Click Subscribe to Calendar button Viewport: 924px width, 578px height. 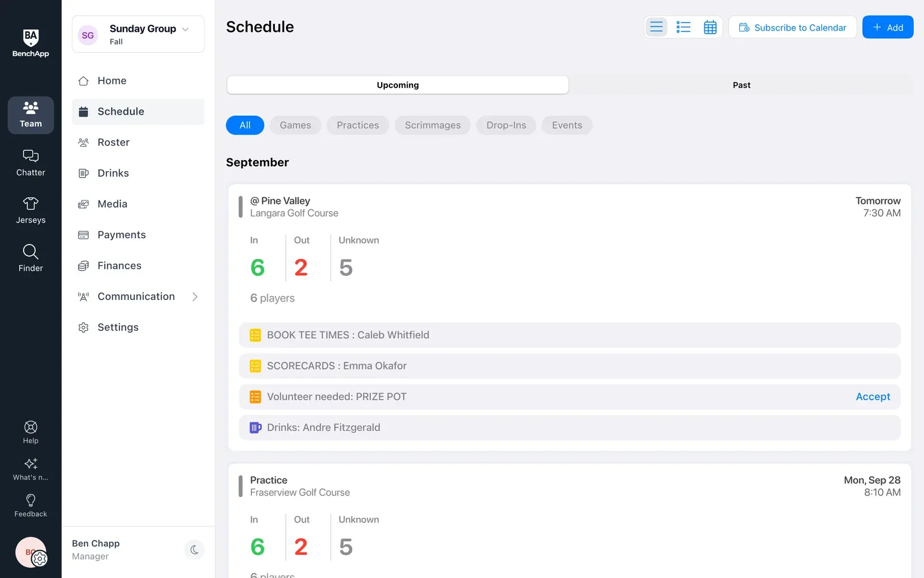[x=792, y=27]
